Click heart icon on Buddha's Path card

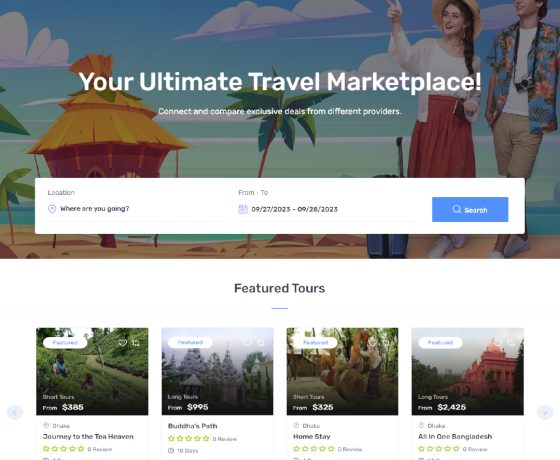coord(247,342)
